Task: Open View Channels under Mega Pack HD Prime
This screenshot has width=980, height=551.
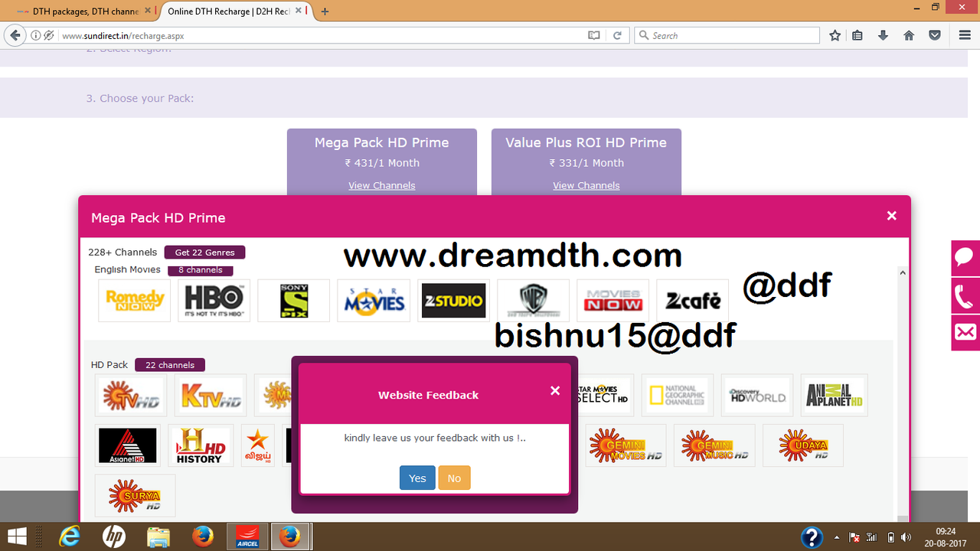Action: (381, 185)
